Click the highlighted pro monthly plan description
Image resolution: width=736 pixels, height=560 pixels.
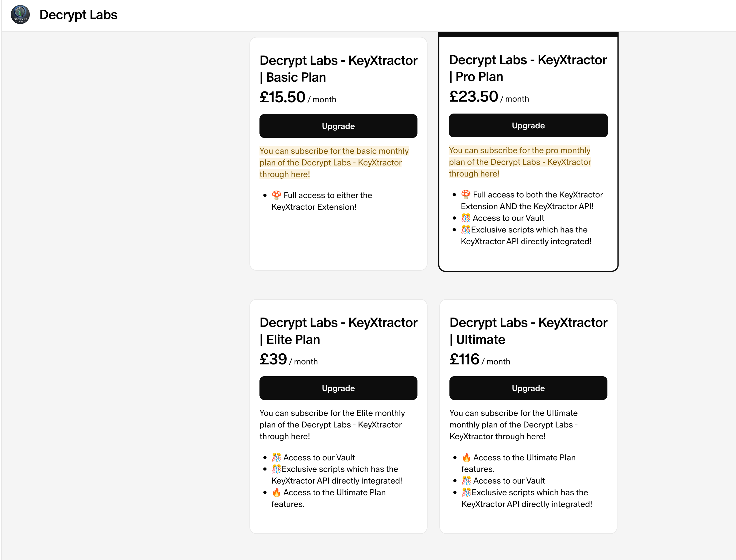tap(520, 162)
